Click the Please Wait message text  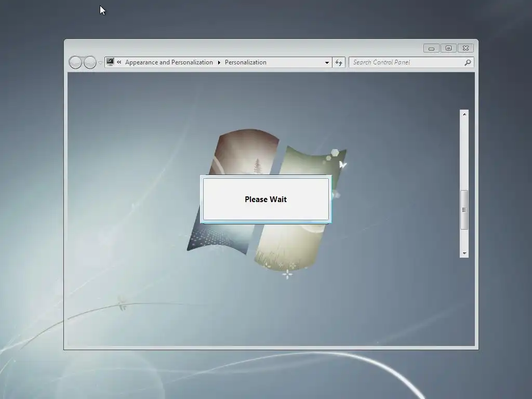[x=265, y=199]
